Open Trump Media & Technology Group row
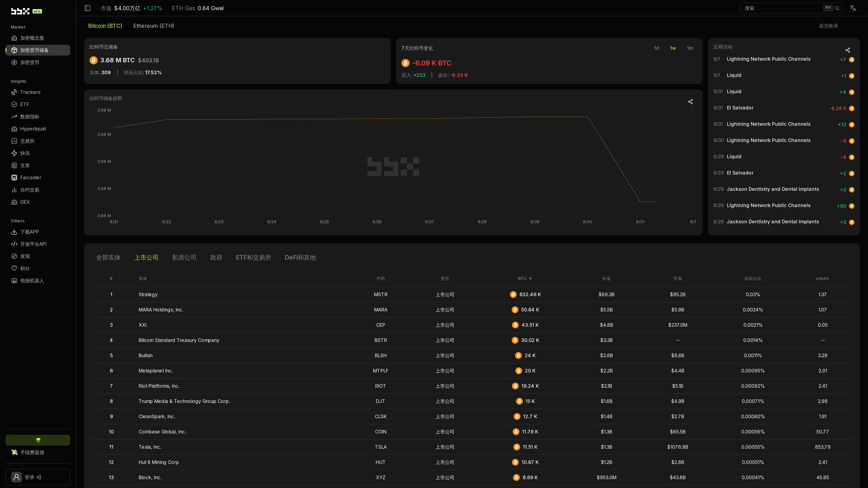 point(472,401)
